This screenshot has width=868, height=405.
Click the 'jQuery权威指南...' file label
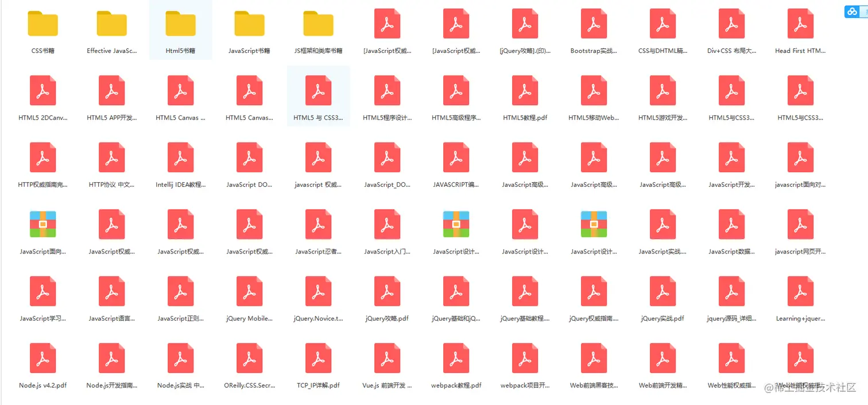594,318
